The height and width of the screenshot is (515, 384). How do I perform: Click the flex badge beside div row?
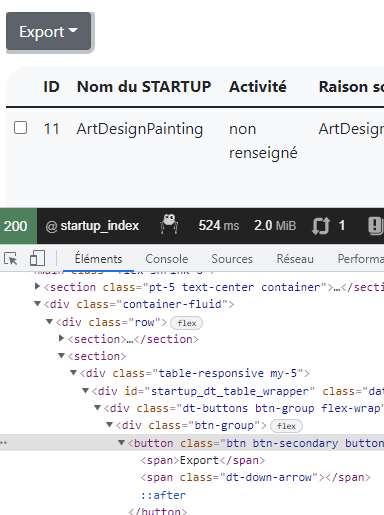[186, 323]
